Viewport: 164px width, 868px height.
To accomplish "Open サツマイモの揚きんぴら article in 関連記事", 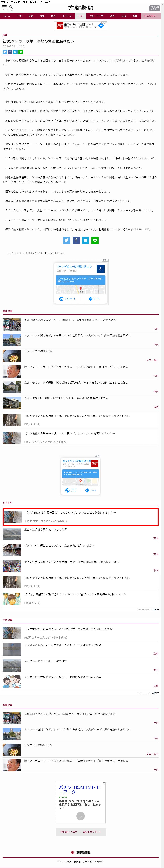I will [39, 351].
